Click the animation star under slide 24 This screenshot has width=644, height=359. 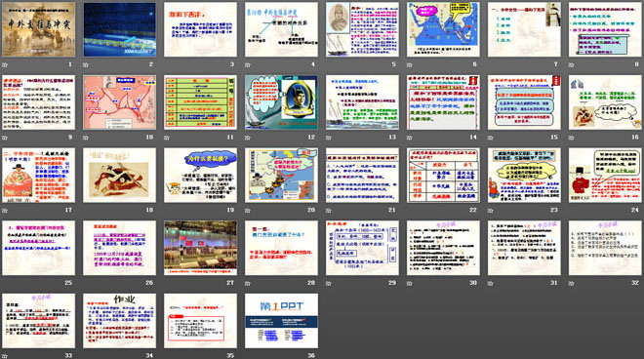(x=571, y=211)
